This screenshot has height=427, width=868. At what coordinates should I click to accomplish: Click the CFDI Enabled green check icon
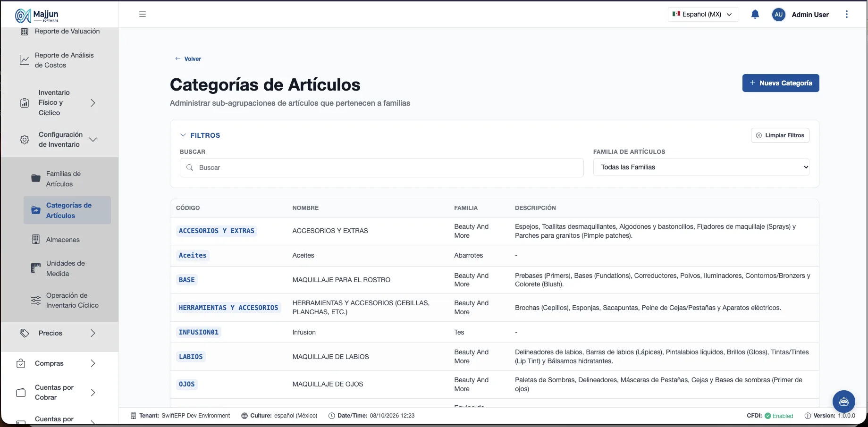(768, 416)
